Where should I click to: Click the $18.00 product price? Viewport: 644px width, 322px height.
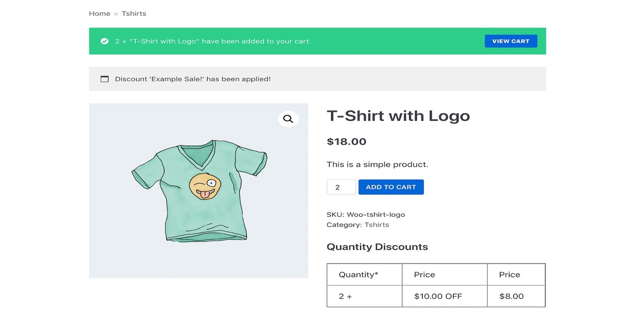347,142
